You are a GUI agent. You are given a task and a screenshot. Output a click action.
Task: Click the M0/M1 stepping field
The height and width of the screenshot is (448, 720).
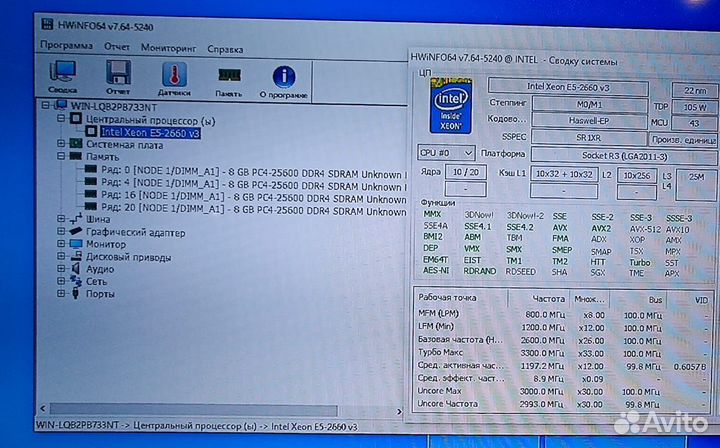(590, 104)
